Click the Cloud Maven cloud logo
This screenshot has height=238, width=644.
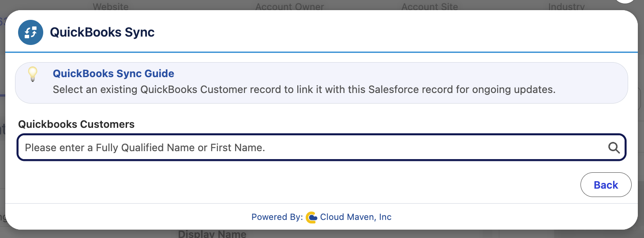(311, 217)
